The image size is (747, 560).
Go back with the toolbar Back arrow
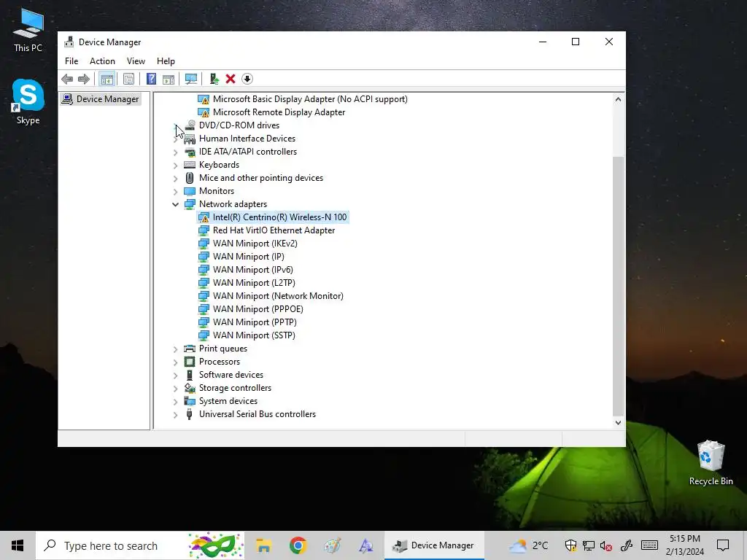coord(67,79)
